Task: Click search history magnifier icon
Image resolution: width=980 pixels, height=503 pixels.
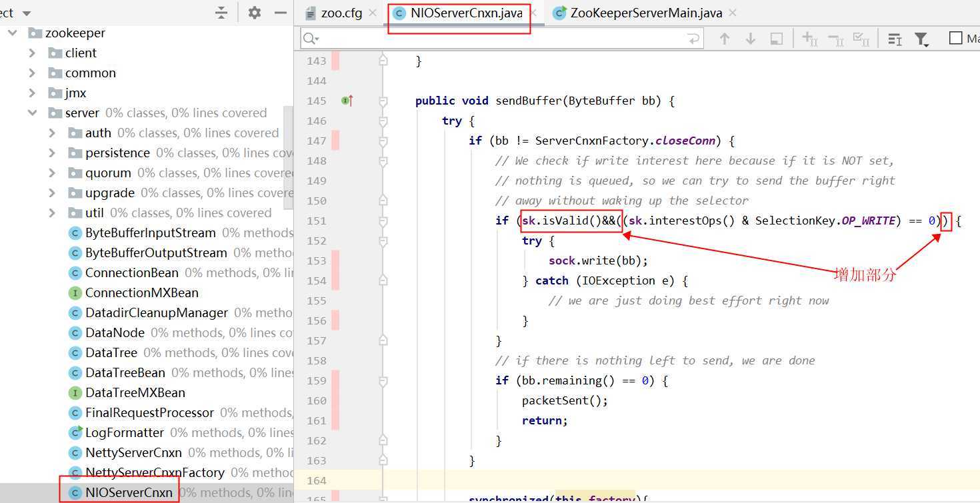Action: click(x=311, y=39)
